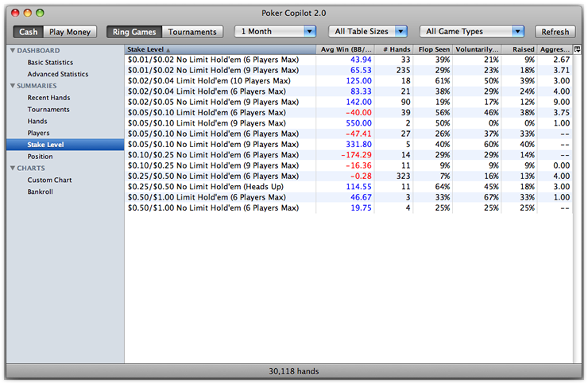This screenshot has width=588, height=384.
Task: Click the 30,118 hands status text
Action: coord(294,371)
